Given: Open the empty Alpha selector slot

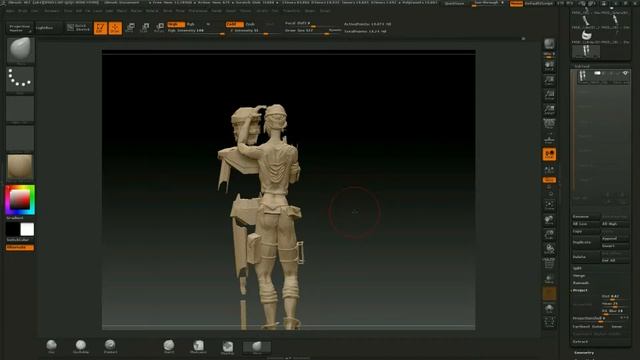Looking at the screenshot, I should [x=20, y=109].
